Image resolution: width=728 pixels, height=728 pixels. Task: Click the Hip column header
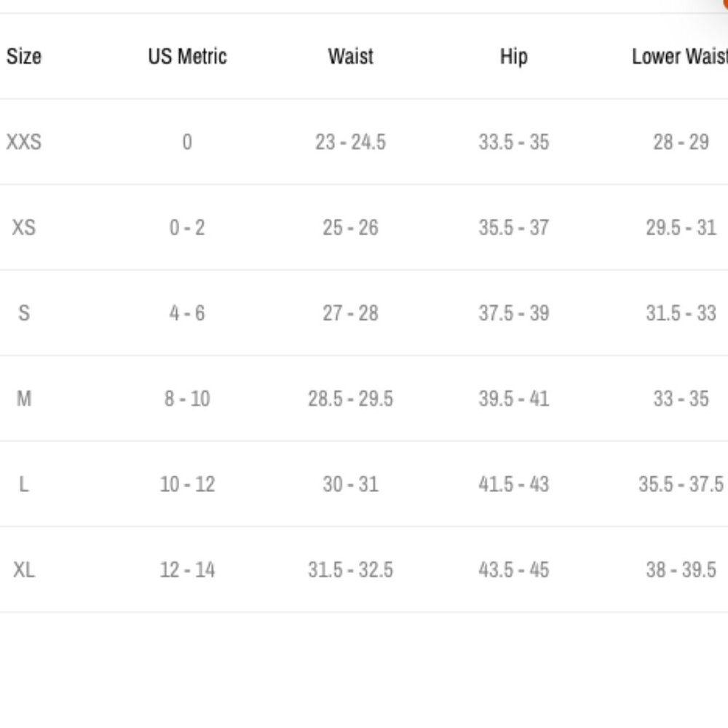pyautogui.click(x=513, y=56)
